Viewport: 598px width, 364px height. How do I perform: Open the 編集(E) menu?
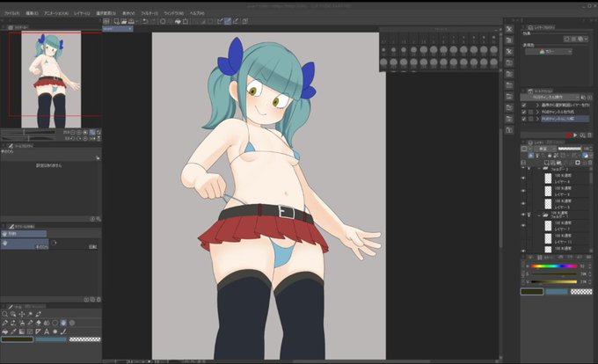point(32,13)
